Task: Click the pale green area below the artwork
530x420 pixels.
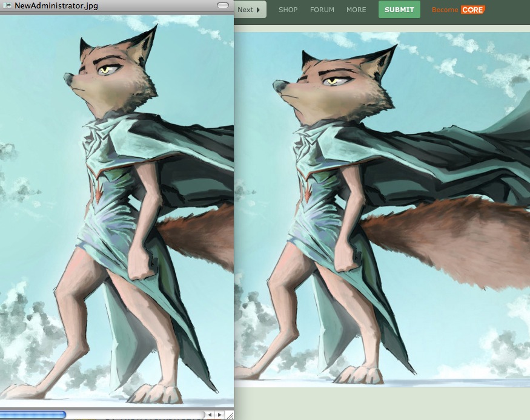Action: (382, 402)
